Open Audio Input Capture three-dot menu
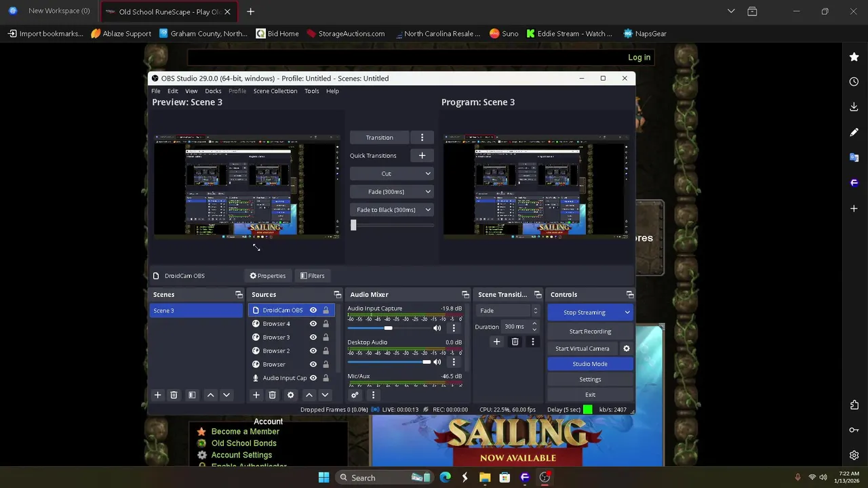Viewport: 868px width, 488px height. pyautogui.click(x=454, y=328)
